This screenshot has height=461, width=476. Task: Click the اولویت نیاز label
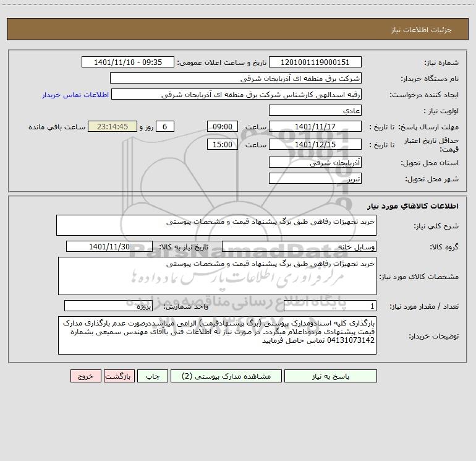click(441, 111)
